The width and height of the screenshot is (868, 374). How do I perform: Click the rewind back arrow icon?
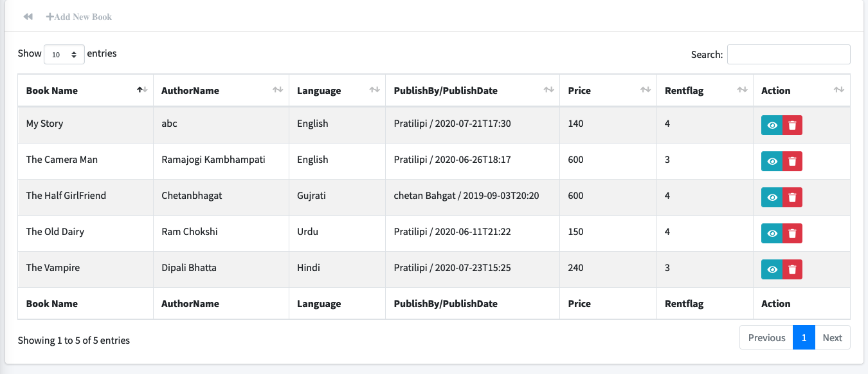pyautogui.click(x=28, y=17)
